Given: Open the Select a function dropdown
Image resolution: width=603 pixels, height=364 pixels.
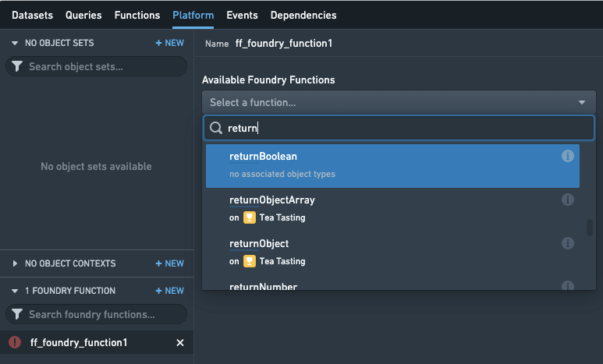Looking at the screenshot, I should (x=399, y=102).
